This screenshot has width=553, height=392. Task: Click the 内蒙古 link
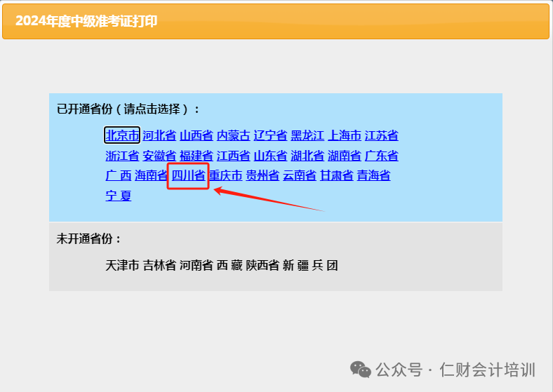(x=234, y=135)
